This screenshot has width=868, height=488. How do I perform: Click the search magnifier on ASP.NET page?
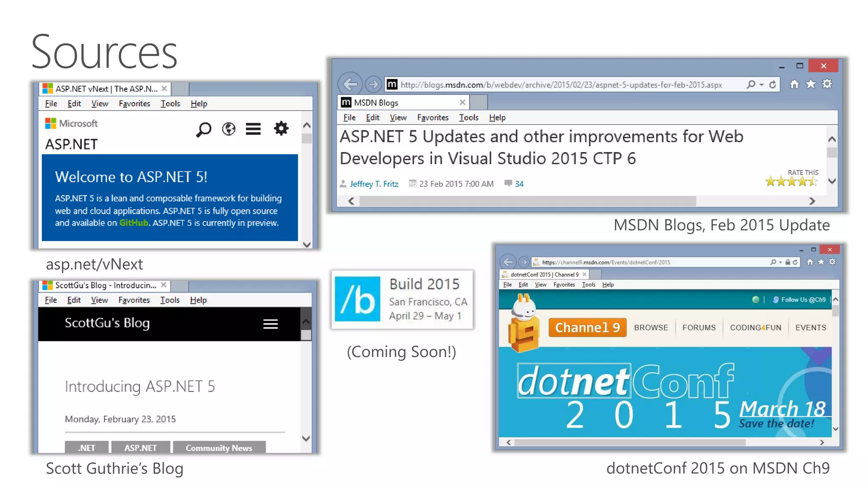coord(203,129)
